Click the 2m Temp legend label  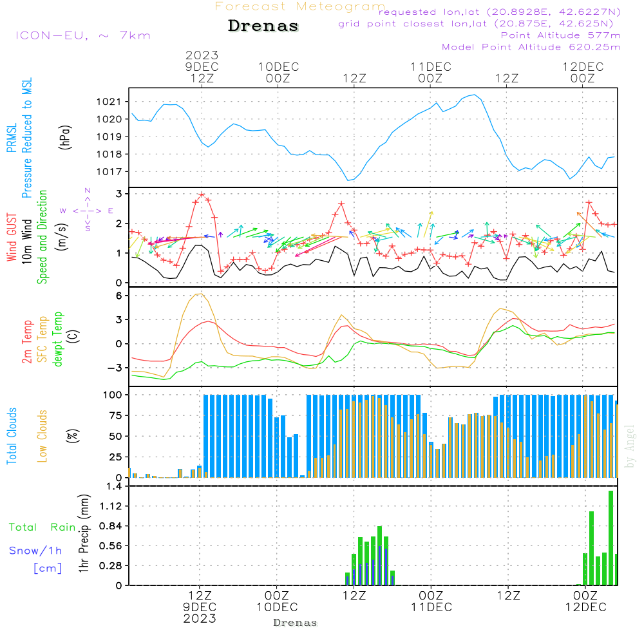point(27,341)
